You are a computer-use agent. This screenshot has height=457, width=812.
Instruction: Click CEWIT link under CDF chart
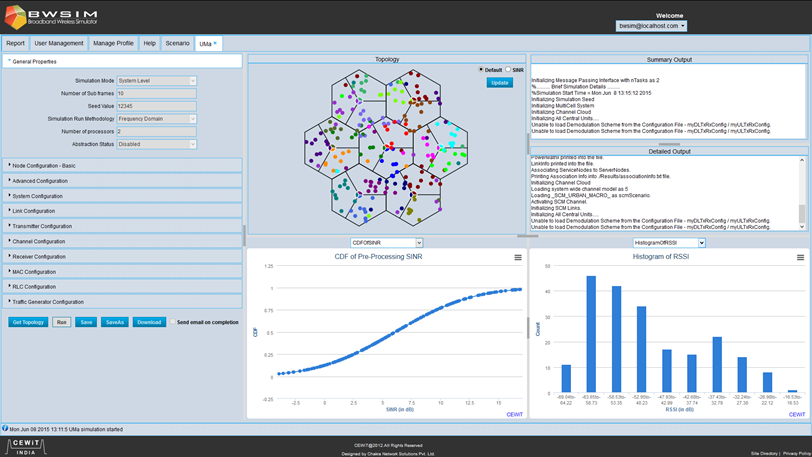tap(514, 415)
